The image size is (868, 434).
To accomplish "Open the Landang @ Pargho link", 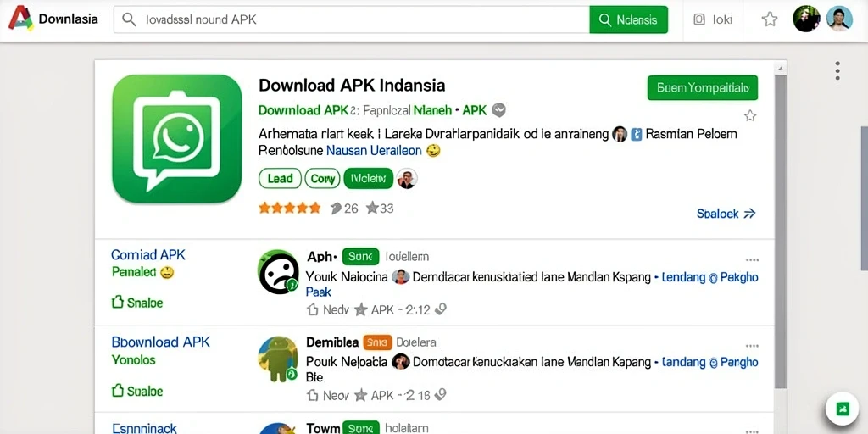I will [710, 363].
